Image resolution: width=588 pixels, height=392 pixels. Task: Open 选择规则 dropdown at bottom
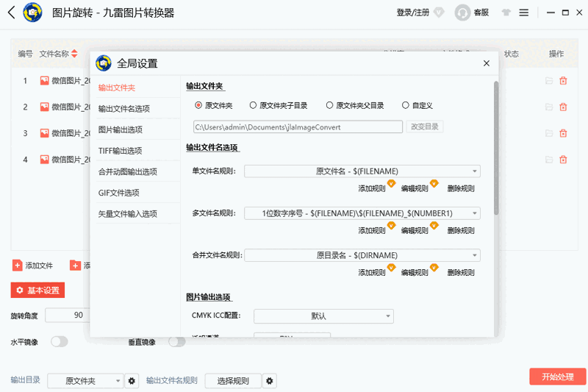click(233, 381)
